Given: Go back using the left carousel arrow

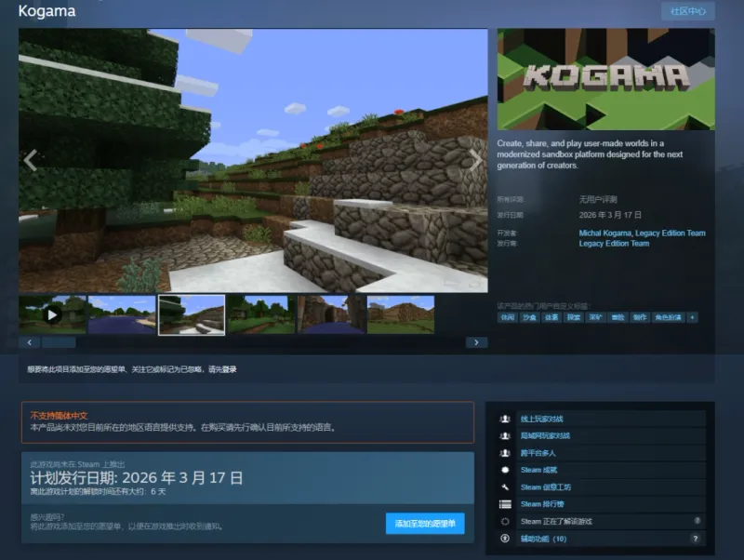Looking at the screenshot, I should pos(31,160).
